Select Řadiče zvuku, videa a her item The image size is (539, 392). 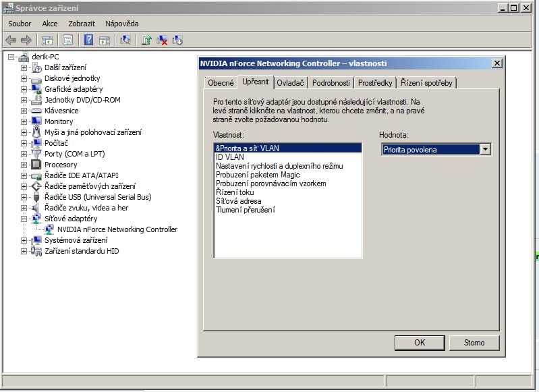point(86,208)
